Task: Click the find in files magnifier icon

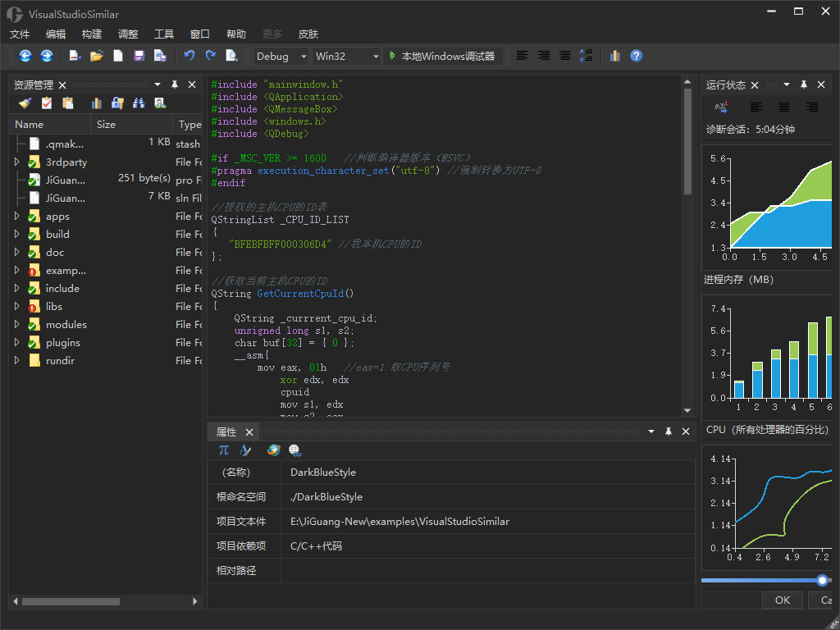Action: click(x=232, y=56)
